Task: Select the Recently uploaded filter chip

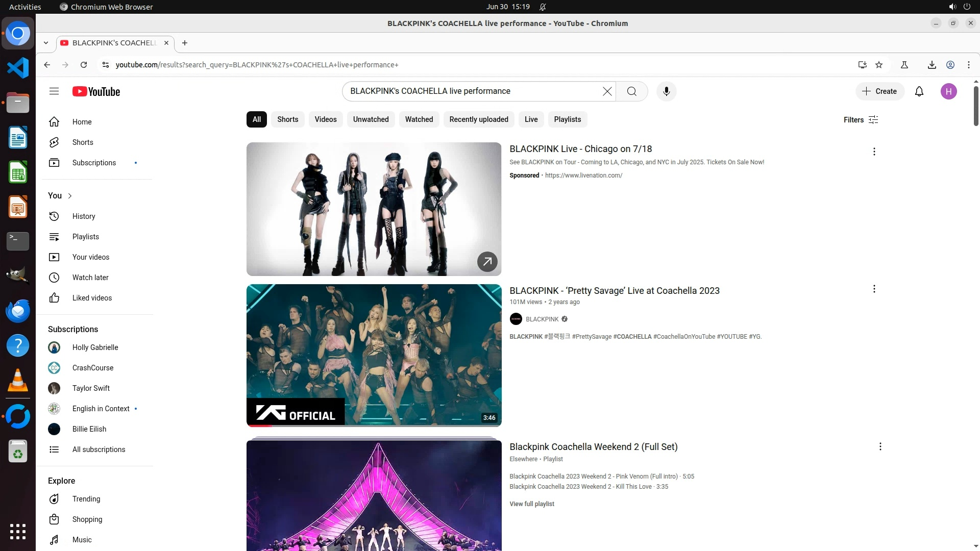Action: (x=478, y=119)
